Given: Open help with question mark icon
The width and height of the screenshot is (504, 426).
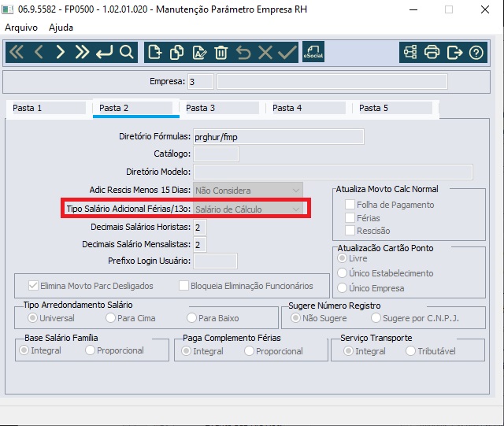Looking at the screenshot, I should click(476, 52).
